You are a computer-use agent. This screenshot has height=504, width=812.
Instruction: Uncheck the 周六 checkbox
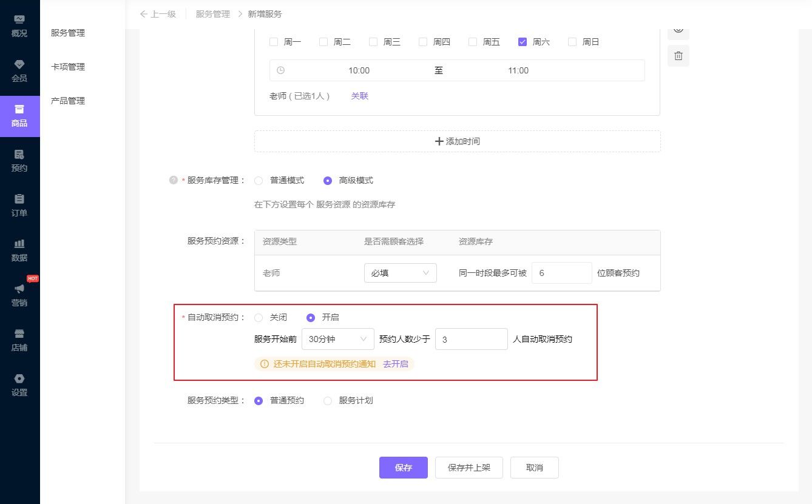(523, 42)
